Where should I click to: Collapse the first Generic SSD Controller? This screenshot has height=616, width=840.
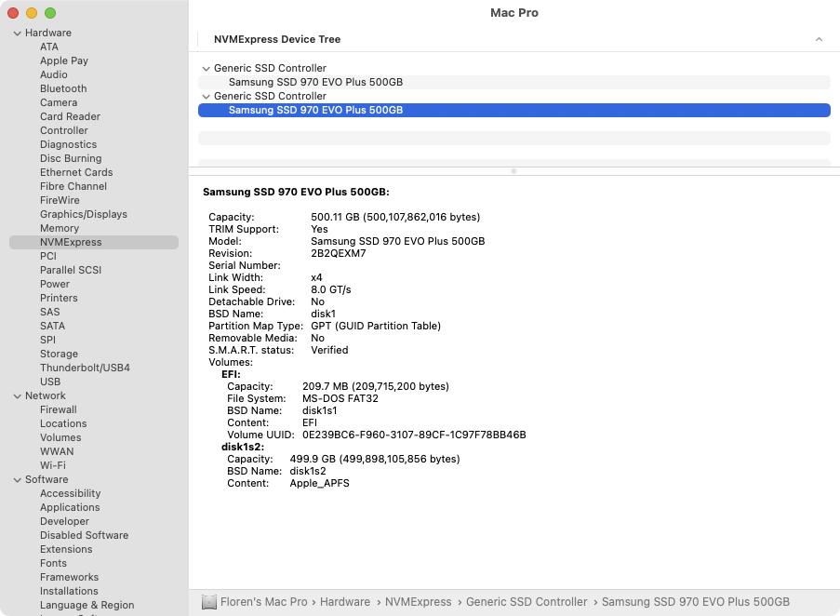207,69
